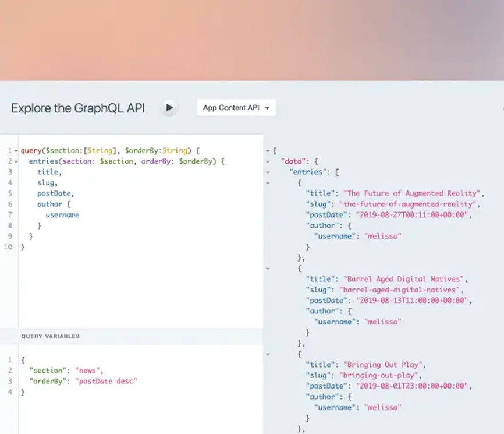
Task: Click line number 7 in query editor gutter
Action: click(10, 215)
